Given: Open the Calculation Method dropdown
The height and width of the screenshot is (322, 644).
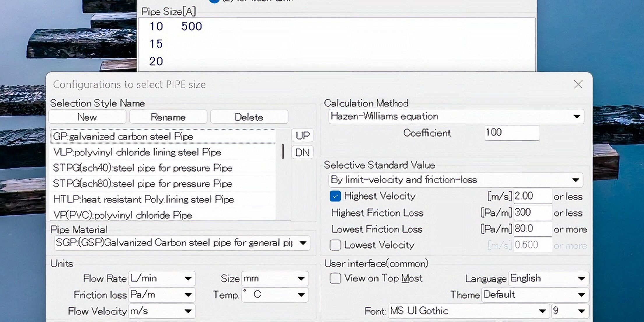Looking at the screenshot, I should [x=456, y=117].
